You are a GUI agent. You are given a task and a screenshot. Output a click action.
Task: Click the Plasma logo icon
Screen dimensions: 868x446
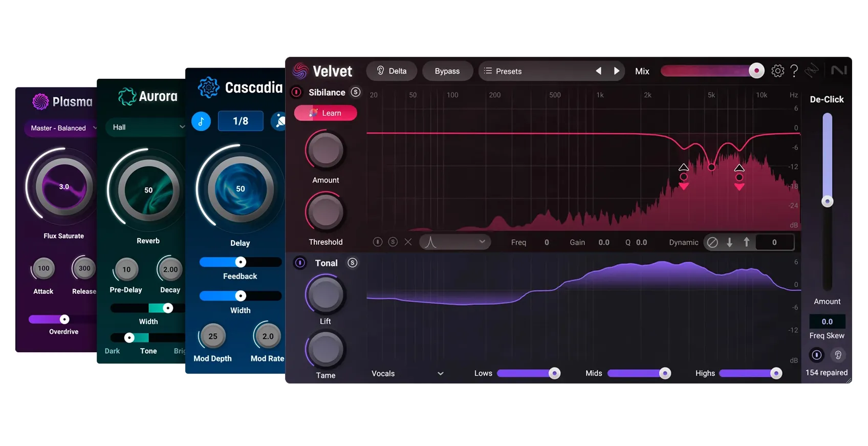coord(40,102)
